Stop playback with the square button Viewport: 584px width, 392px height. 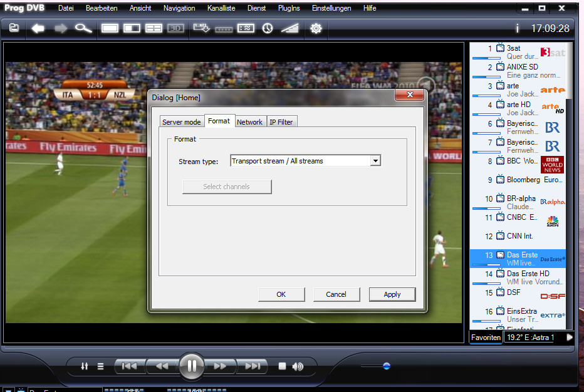(x=282, y=366)
